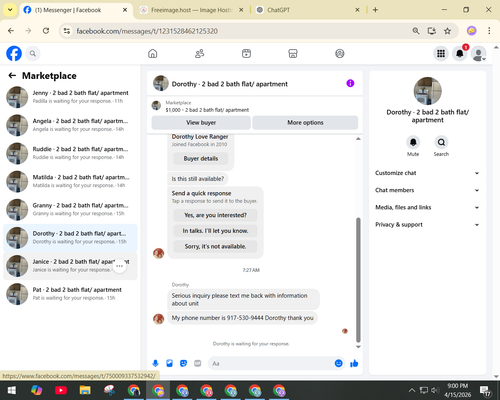Expand Privacy & support section

click(427, 225)
